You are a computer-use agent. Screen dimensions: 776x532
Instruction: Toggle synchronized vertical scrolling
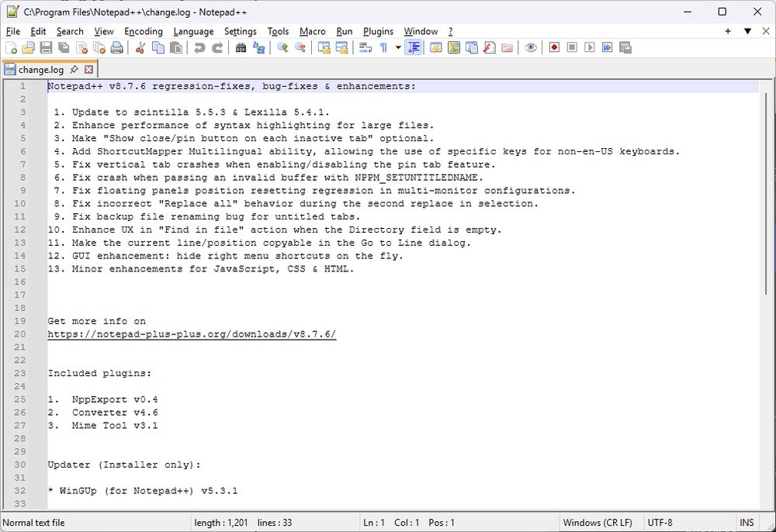pyautogui.click(x=324, y=47)
